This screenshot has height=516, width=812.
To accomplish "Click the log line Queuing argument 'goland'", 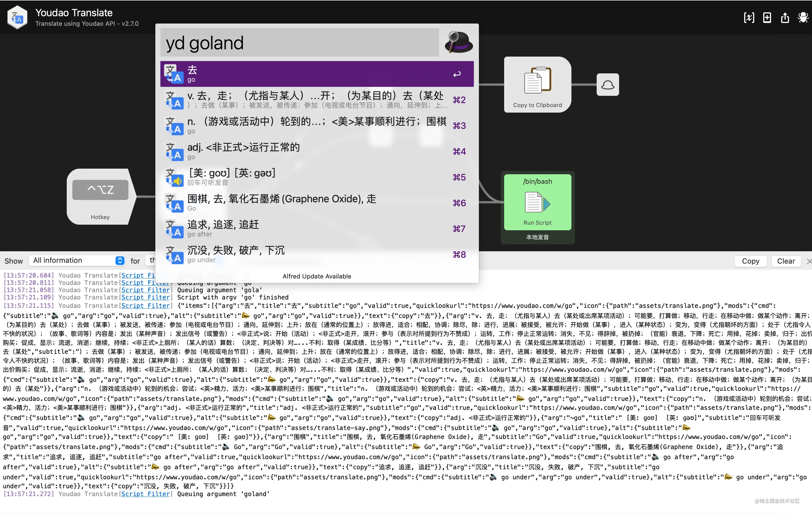I will [x=223, y=494].
